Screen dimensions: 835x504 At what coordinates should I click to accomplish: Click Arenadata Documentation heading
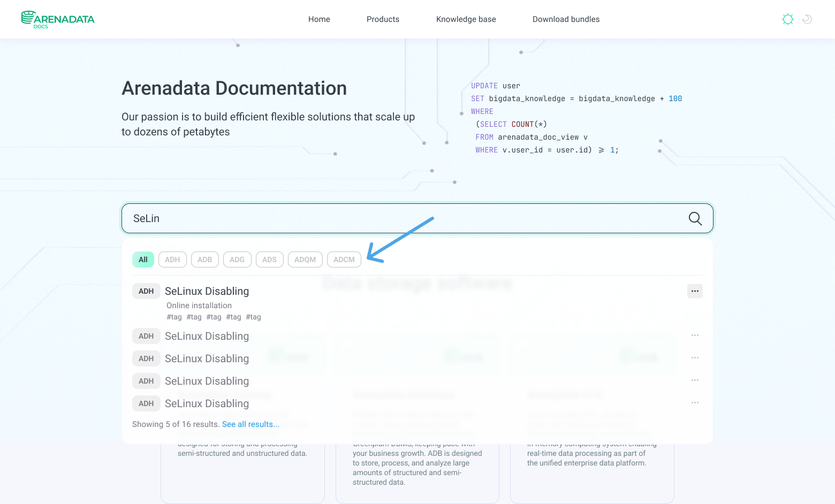click(234, 88)
